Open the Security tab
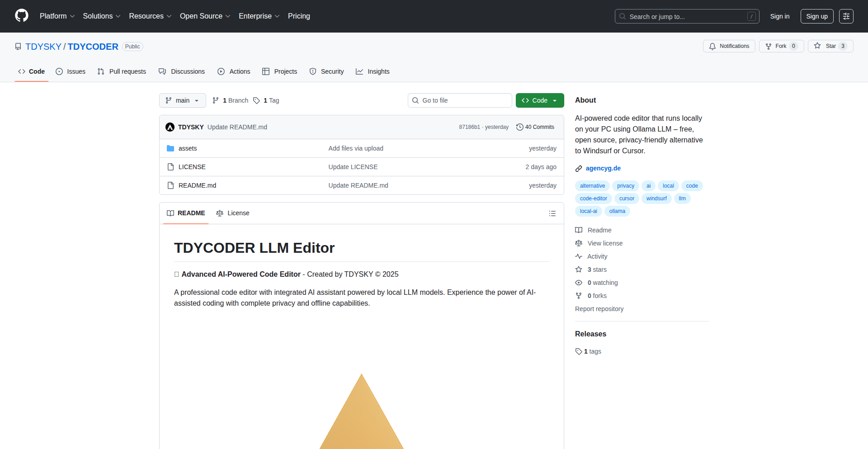This screenshot has height=449, width=868. (326, 71)
